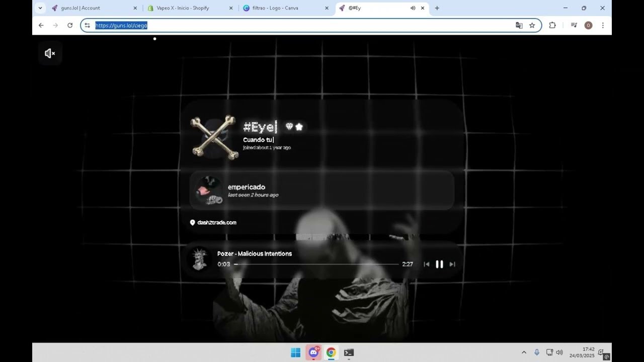644x362 pixels.
Task: Open the dash2trade.com link
Action: point(217,222)
